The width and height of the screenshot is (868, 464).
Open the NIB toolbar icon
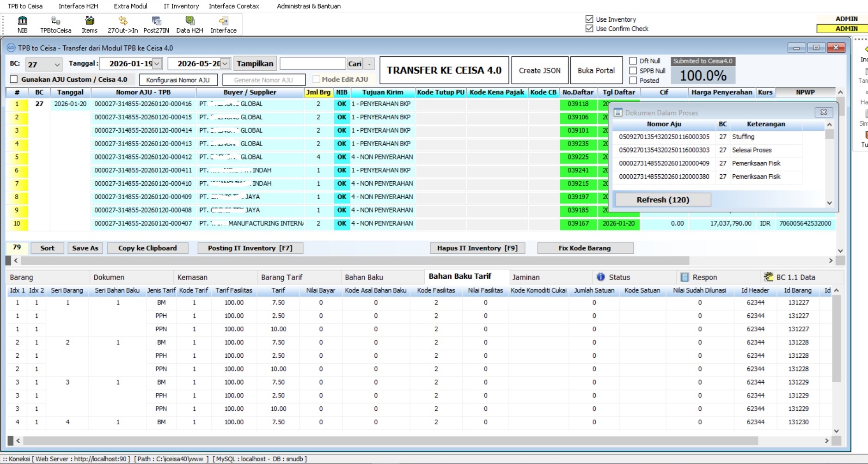(x=22, y=24)
